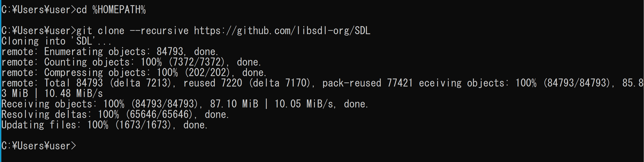Click the (202/202) count text
Viewport: 644px width, 162px height.
pyautogui.click(x=207, y=73)
